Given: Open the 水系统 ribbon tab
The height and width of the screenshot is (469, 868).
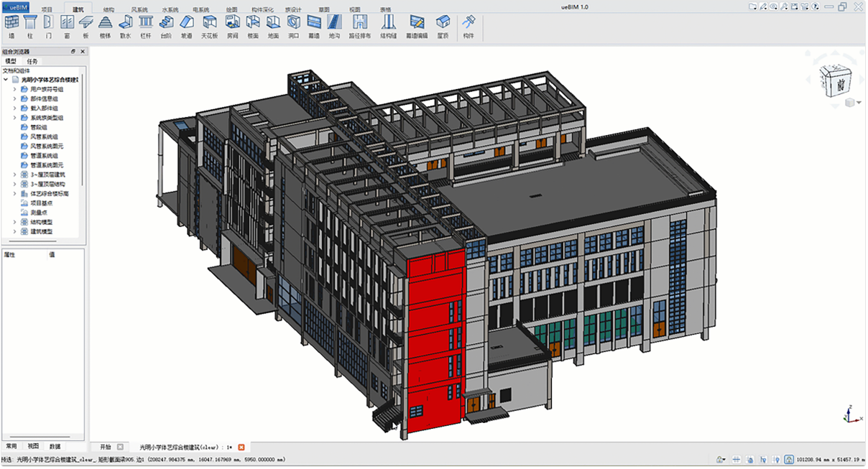Looking at the screenshot, I should coord(170,10).
